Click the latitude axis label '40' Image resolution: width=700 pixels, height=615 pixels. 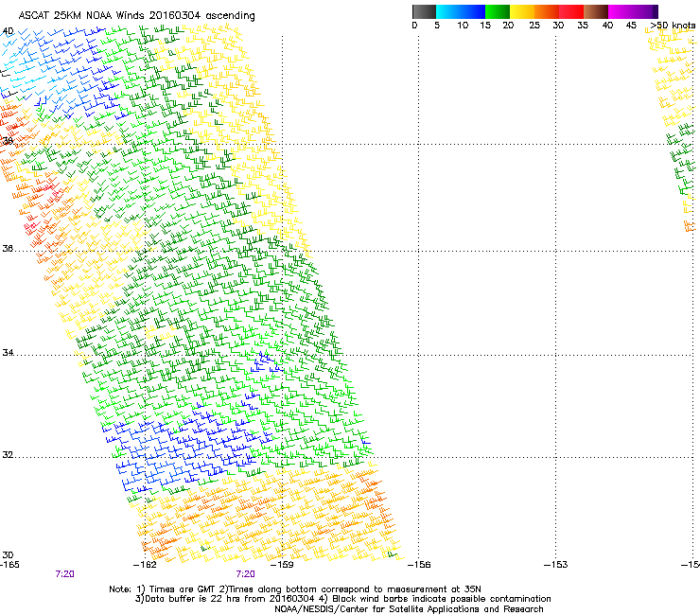pyautogui.click(x=8, y=31)
